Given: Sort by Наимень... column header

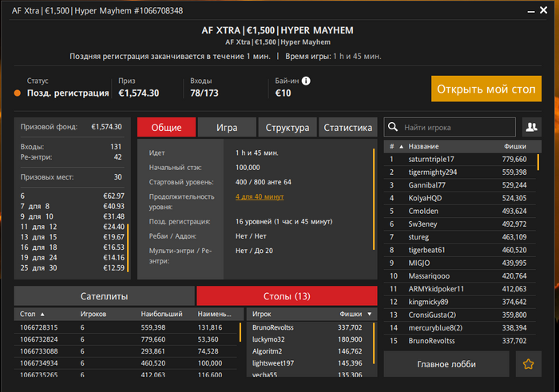Looking at the screenshot, I should tap(214, 314).
